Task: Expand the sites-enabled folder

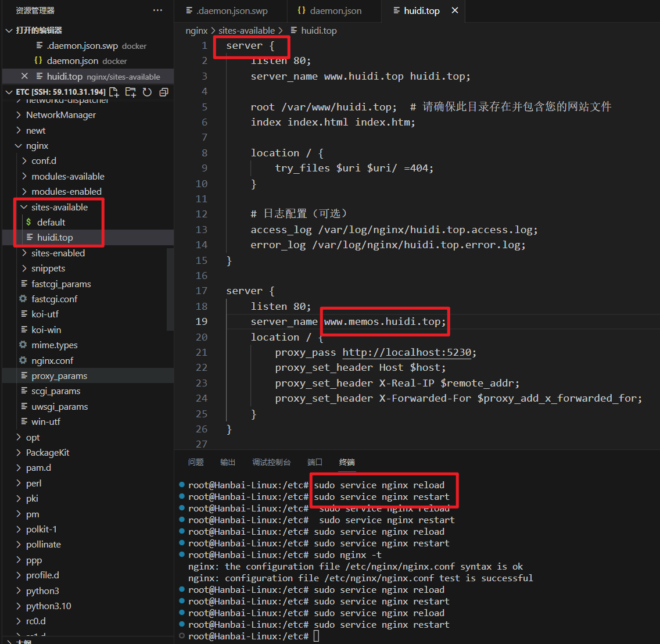Action: (x=58, y=253)
